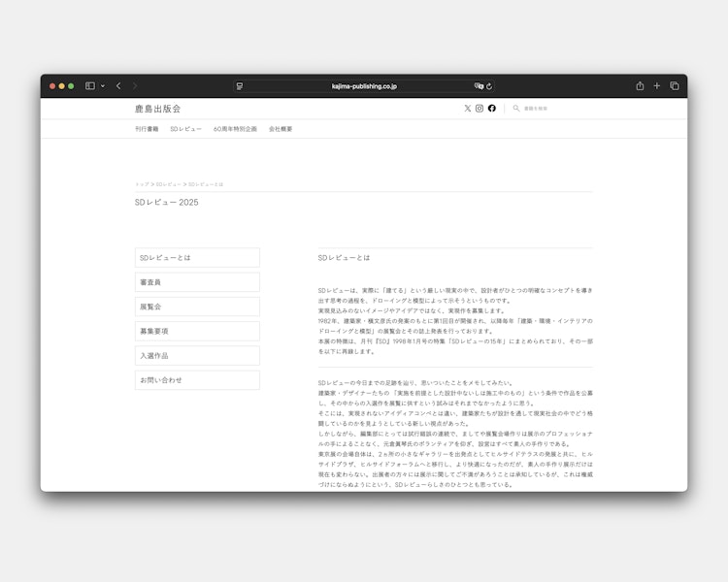Click the kajima-publishing.co.jp address field

pos(364,86)
